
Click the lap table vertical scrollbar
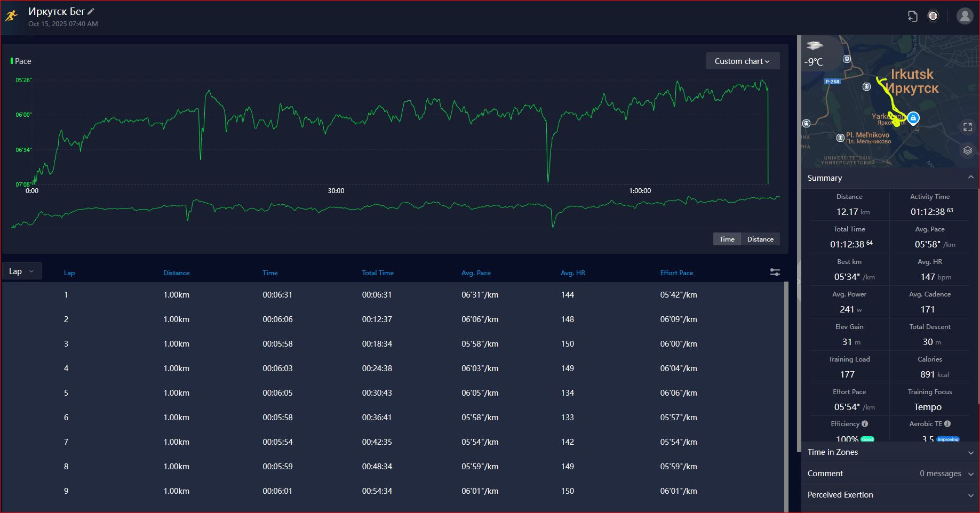[786, 397]
